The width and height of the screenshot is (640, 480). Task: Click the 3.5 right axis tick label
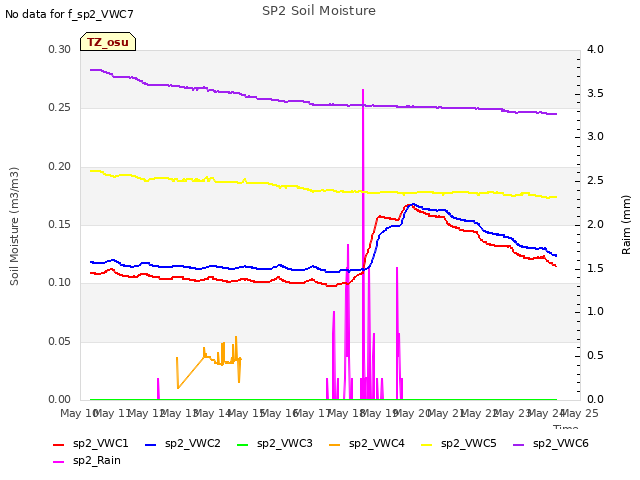pos(595,93)
